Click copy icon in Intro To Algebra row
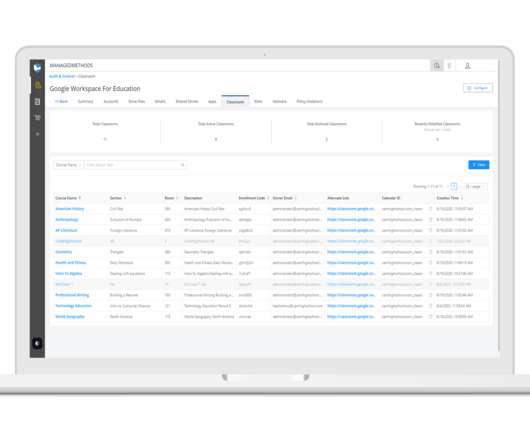 (x=431, y=273)
